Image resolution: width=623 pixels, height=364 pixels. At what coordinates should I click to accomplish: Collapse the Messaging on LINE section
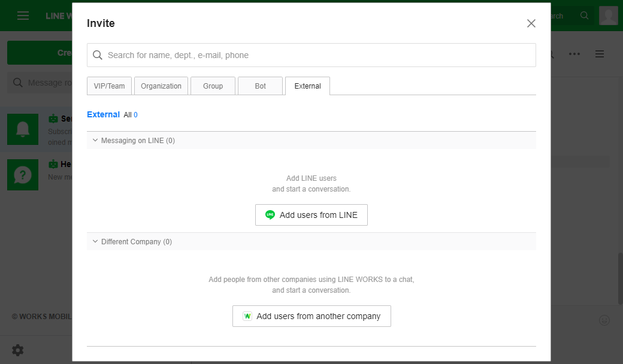click(95, 140)
